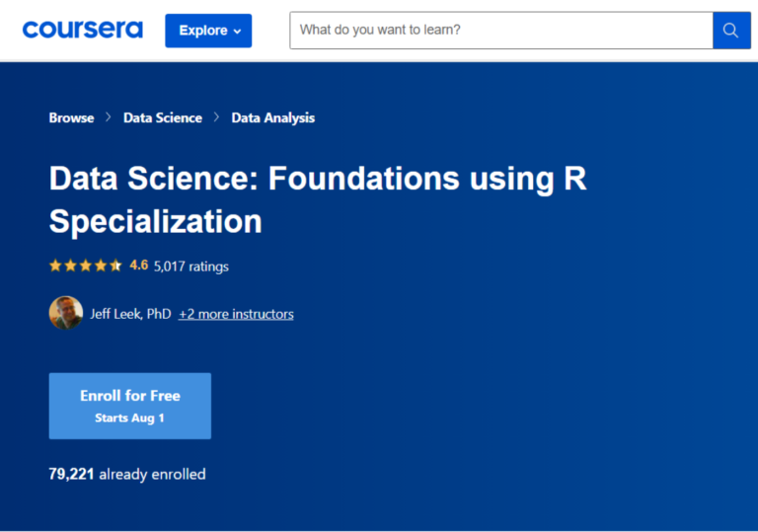The height and width of the screenshot is (532, 758).
Task: Click the star rating icons
Action: coord(86,266)
